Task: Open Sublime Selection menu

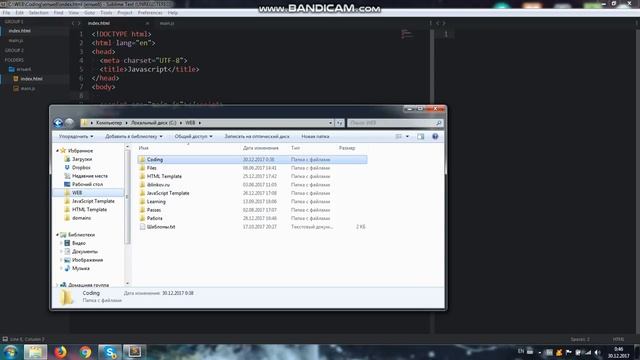Action: coord(39,13)
